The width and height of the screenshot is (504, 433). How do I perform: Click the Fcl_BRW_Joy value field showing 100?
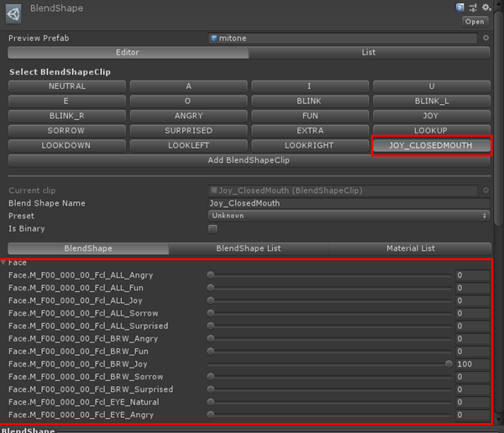(x=473, y=364)
